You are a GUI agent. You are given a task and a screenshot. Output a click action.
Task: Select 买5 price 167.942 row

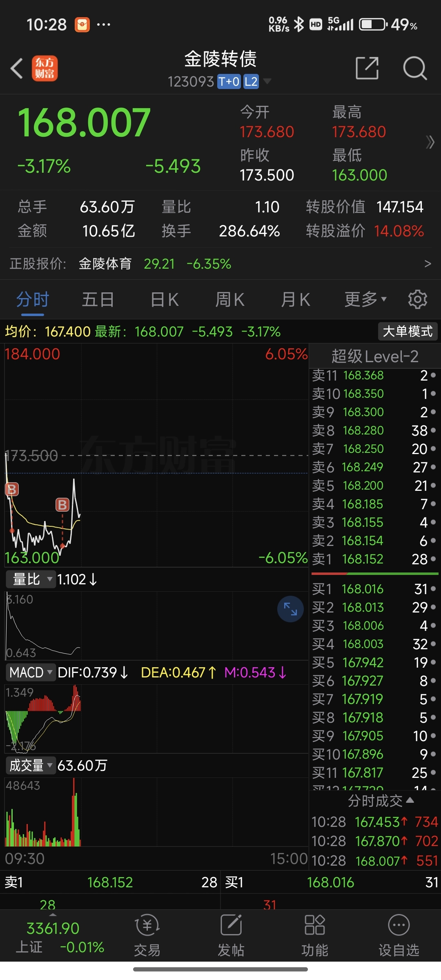click(374, 662)
